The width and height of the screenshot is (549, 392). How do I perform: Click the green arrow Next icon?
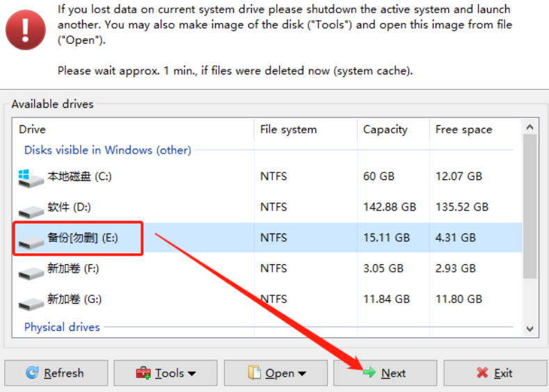[369, 373]
